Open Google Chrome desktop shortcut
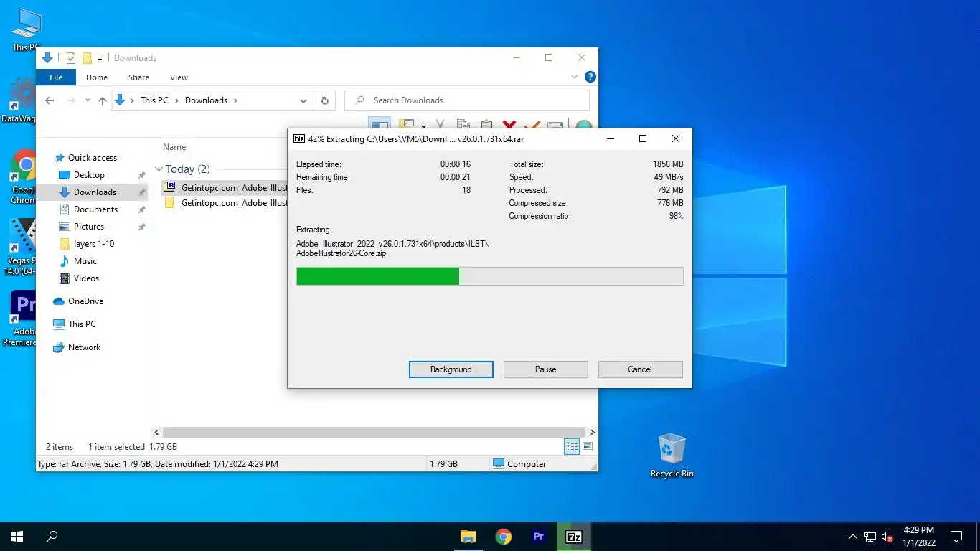This screenshot has width=980, height=551. [24, 176]
